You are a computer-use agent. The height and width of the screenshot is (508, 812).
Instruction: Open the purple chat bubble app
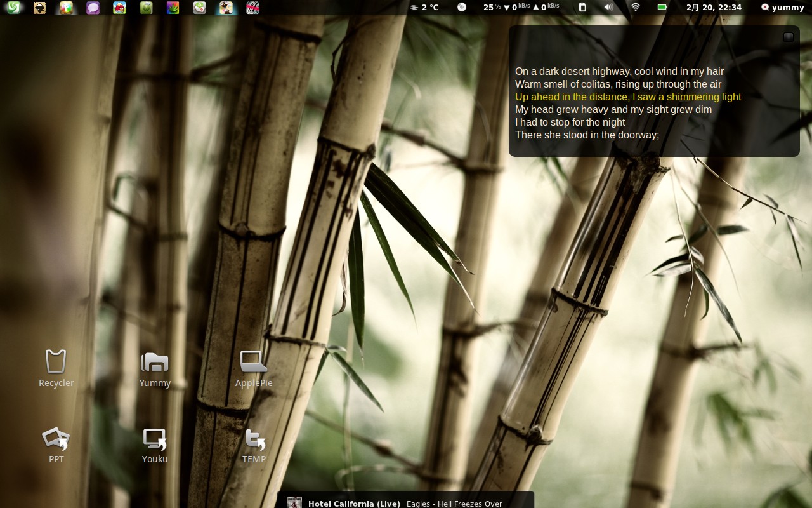(x=93, y=8)
